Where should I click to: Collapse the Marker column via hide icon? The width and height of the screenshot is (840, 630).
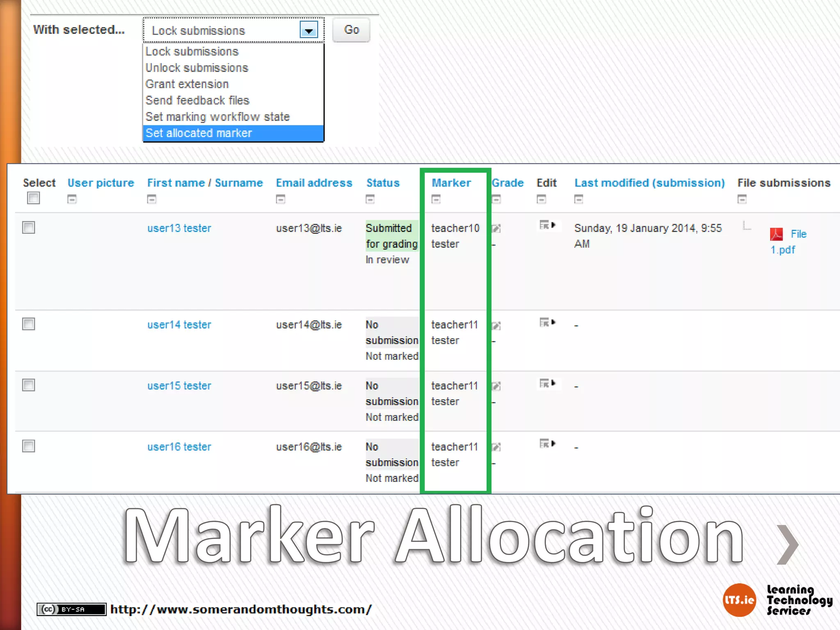pos(436,199)
